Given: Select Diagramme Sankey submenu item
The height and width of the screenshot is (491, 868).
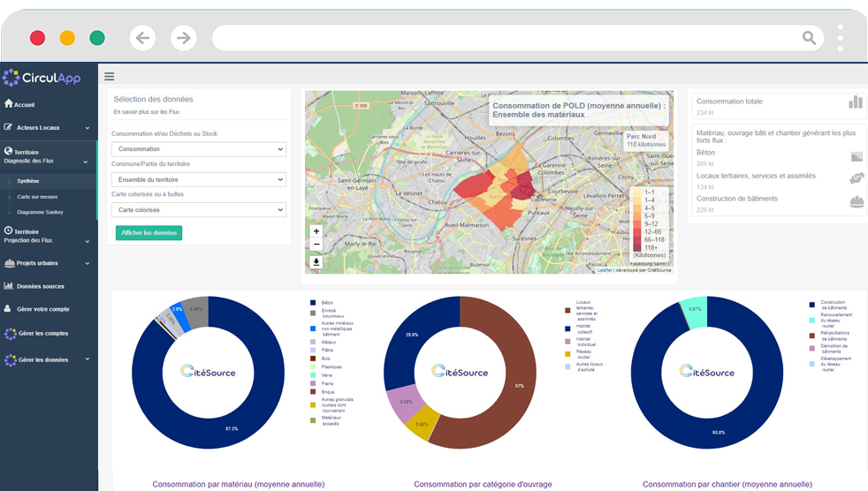Looking at the screenshot, I should click(40, 212).
